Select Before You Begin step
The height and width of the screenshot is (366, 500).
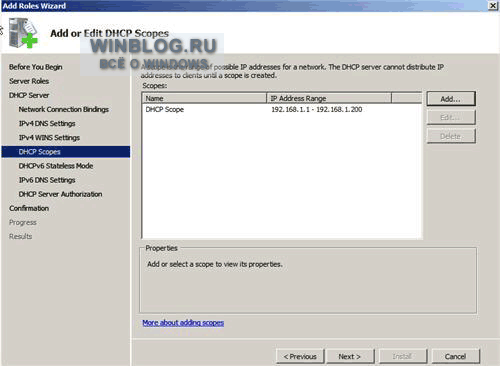coord(36,67)
